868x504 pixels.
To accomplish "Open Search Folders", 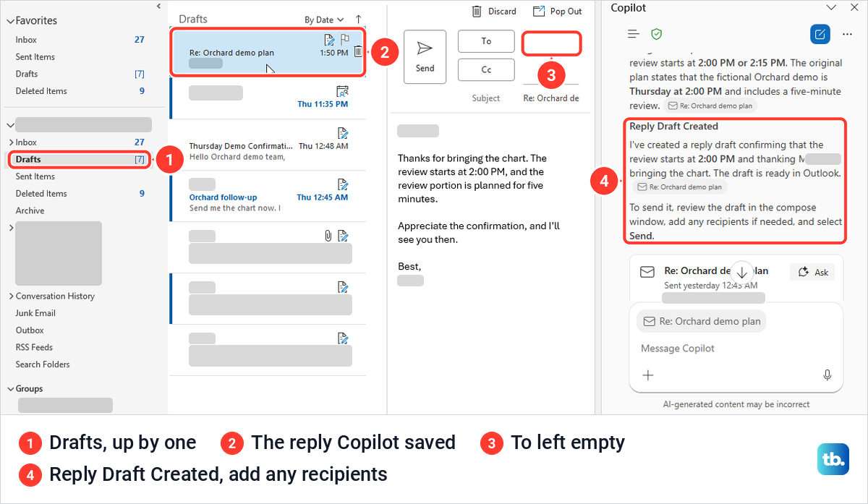I will click(x=43, y=364).
